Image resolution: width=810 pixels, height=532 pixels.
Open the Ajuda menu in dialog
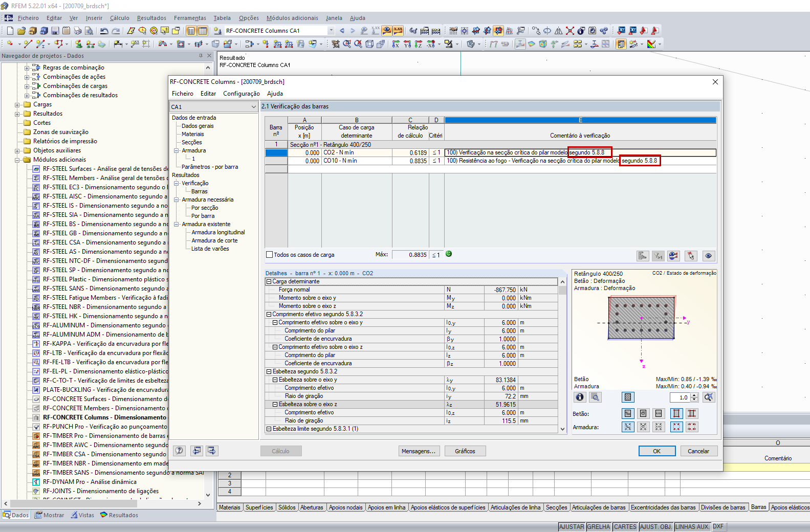(x=275, y=94)
